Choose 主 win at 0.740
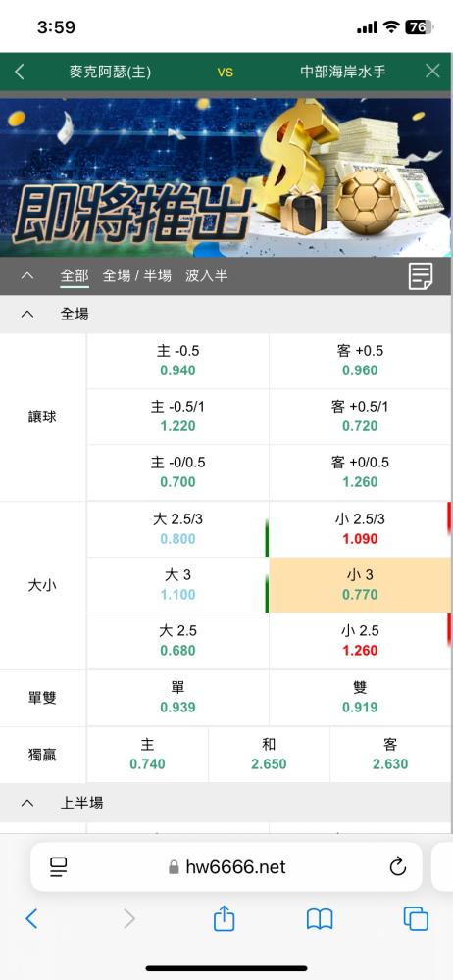Screen dimensions: 453x980 (148, 755)
